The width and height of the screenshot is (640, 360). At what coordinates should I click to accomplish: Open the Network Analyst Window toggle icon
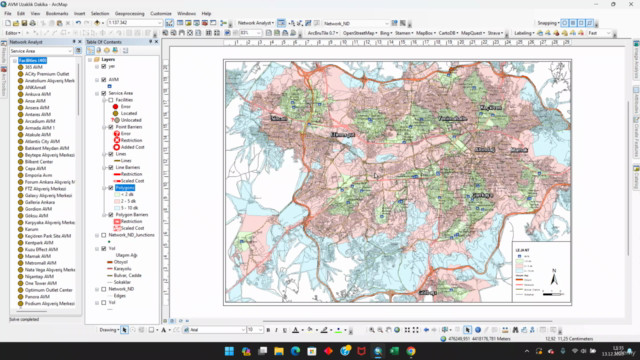tap(281, 23)
